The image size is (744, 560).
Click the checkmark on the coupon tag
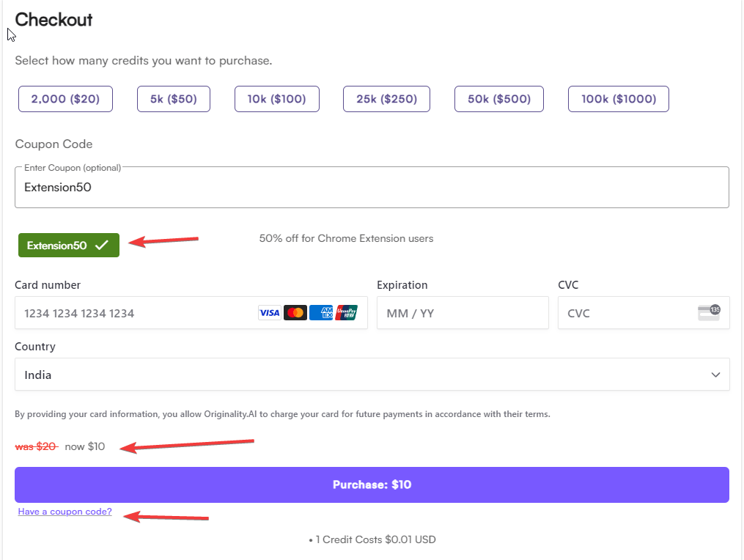pyautogui.click(x=103, y=245)
